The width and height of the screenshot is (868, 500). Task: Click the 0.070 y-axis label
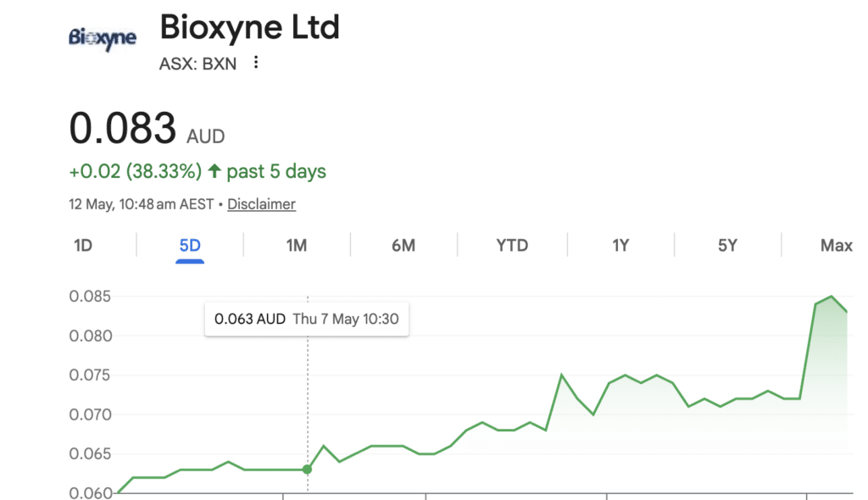(90, 414)
